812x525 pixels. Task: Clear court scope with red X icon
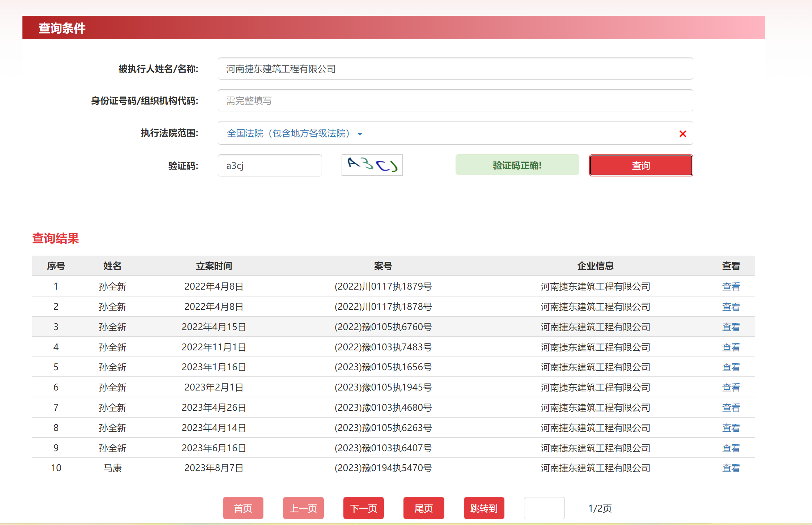point(682,134)
